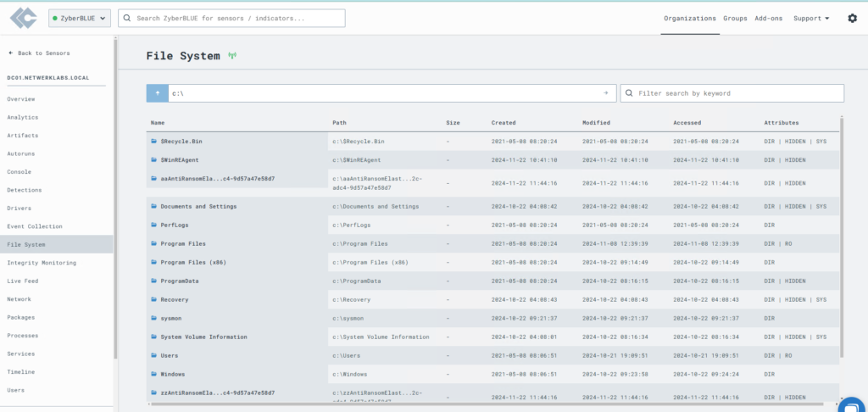Open the Console sidebar item
868x412 pixels.
19,171
